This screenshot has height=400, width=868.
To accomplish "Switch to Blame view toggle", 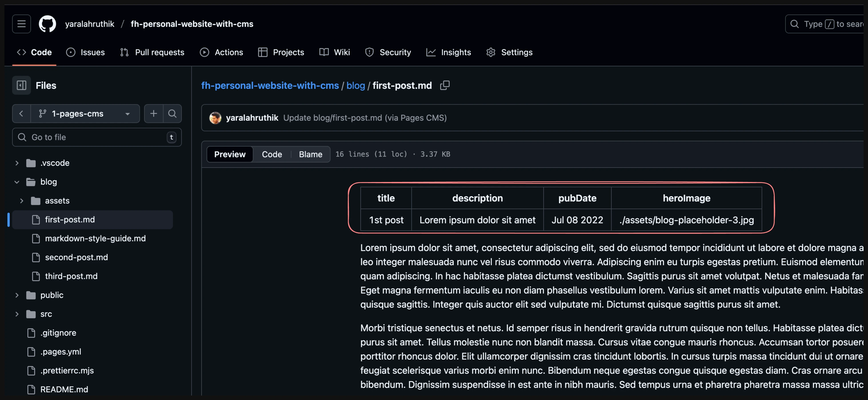I will pos(310,154).
